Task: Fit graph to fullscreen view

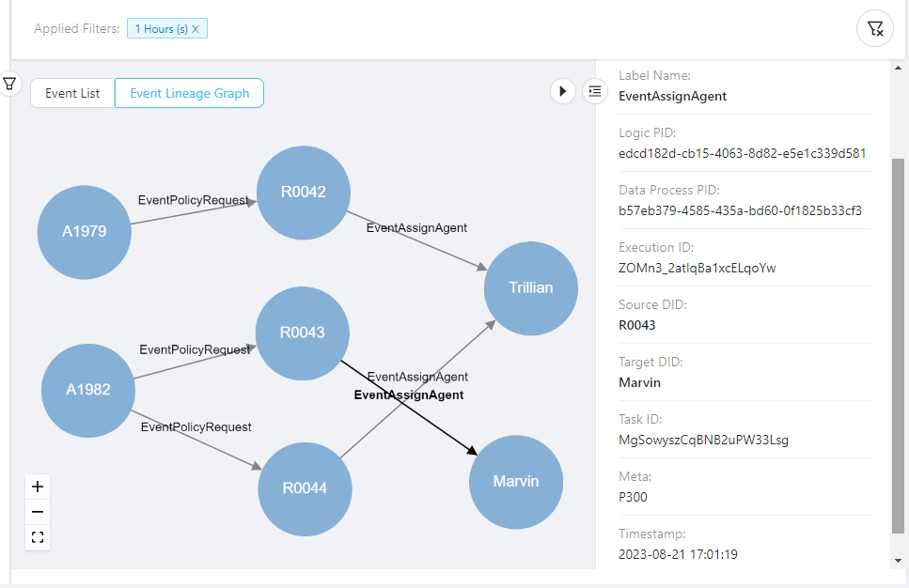Action: point(38,537)
